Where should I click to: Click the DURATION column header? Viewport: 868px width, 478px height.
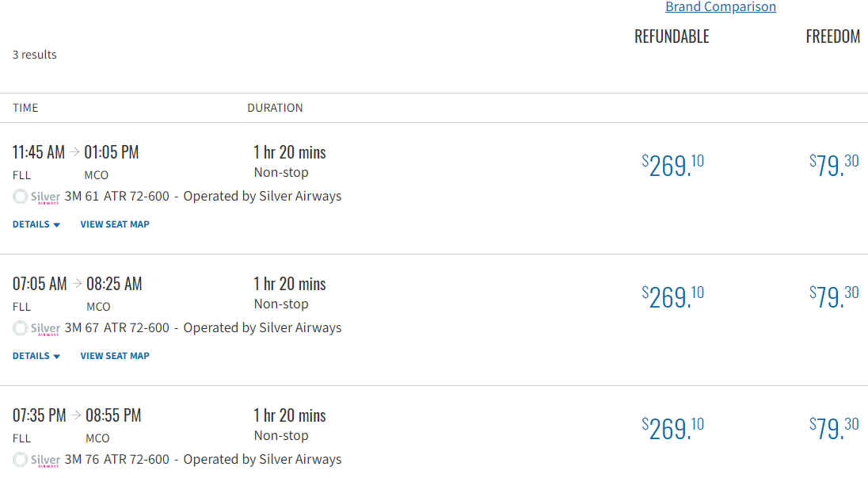click(x=275, y=108)
